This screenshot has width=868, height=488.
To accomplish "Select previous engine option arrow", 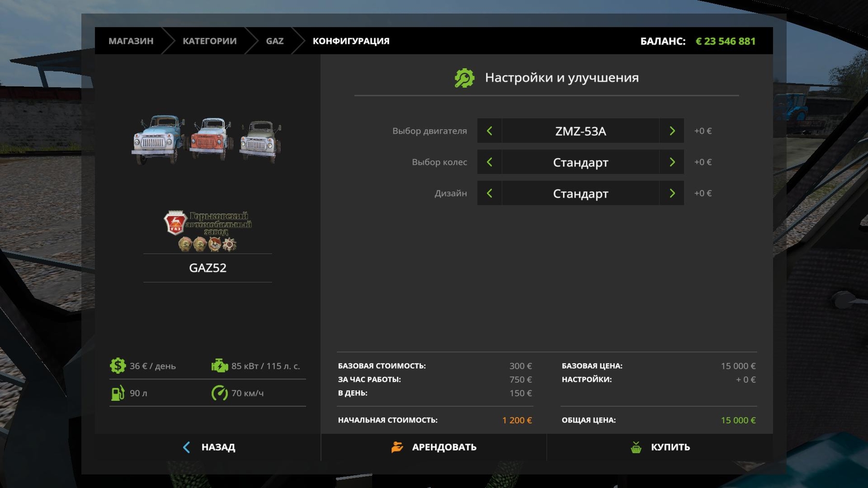I will [489, 131].
